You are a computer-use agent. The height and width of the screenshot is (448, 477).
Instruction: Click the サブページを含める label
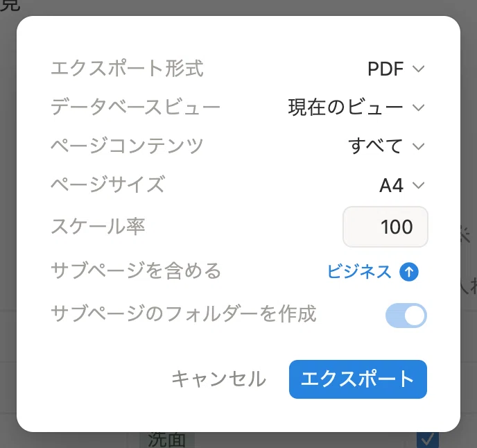(136, 270)
